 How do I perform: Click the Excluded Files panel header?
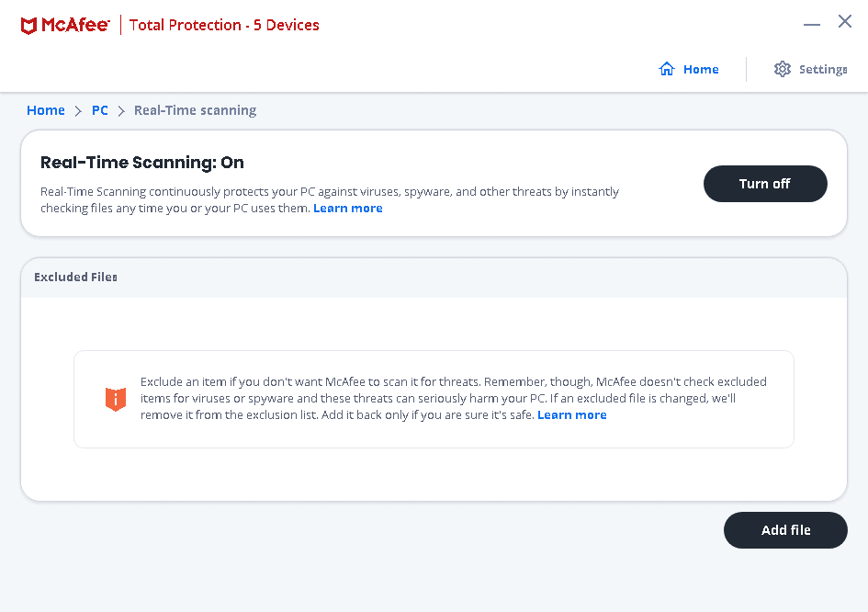click(75, 277)
